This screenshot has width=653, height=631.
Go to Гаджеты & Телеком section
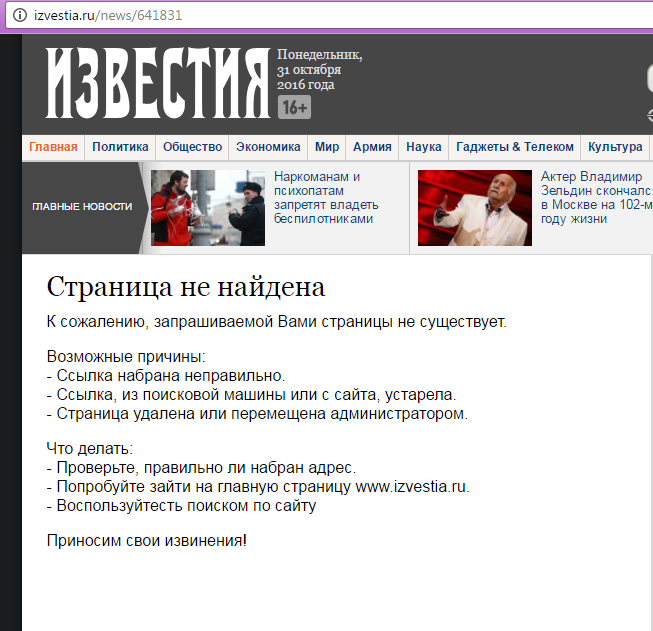click(x=515, y=147)
